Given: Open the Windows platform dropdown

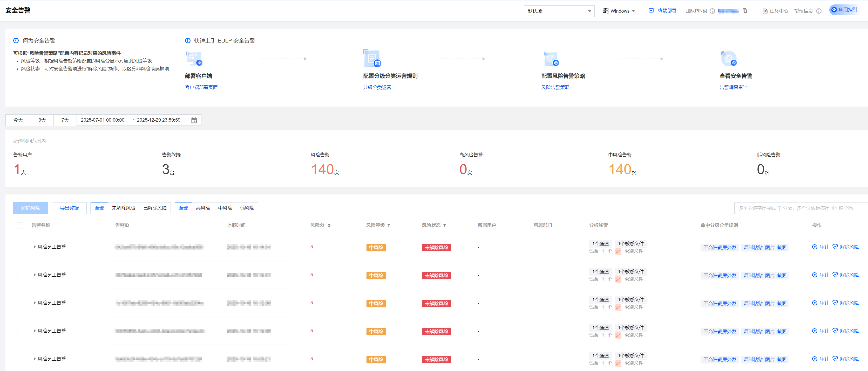Looking at the screenshot, I should (x=619, y=11).
